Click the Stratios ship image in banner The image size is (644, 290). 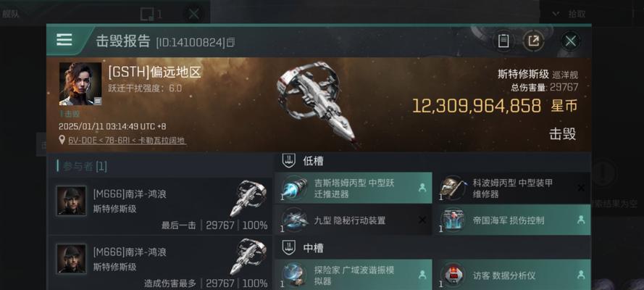coord(317,101)
